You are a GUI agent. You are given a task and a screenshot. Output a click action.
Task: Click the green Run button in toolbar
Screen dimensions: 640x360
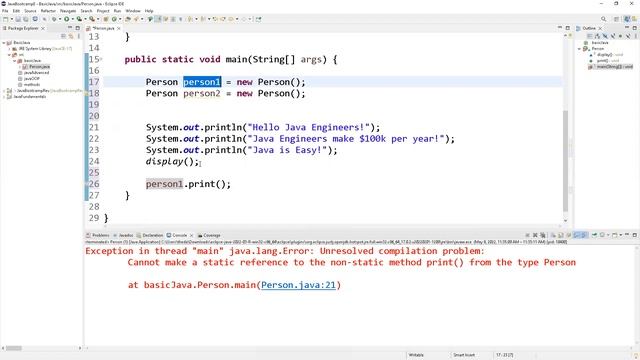pos(67,19)
